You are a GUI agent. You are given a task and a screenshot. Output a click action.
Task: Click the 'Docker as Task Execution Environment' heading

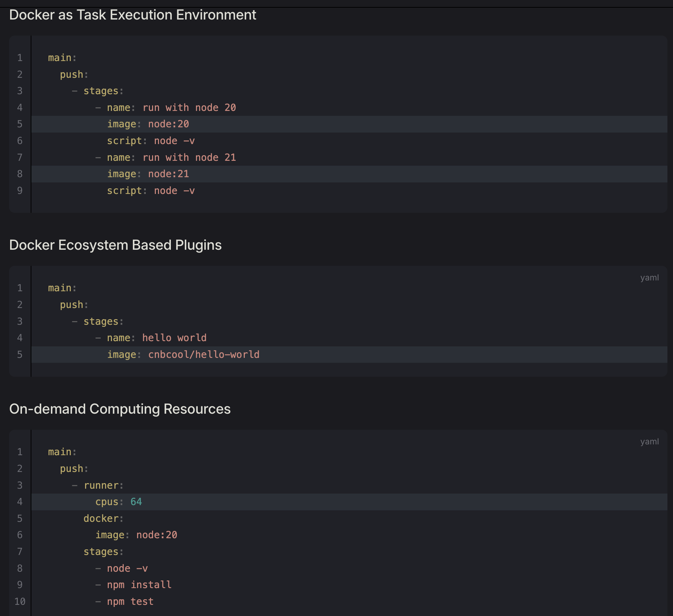(133, 15)
